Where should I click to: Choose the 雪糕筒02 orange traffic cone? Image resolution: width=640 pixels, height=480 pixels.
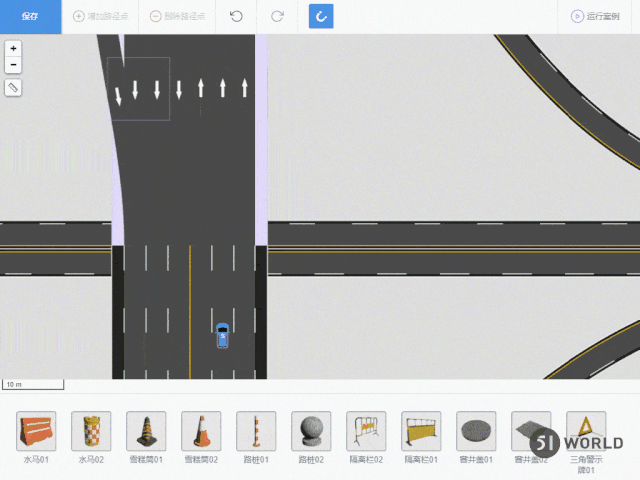click(x=201, y=431)
